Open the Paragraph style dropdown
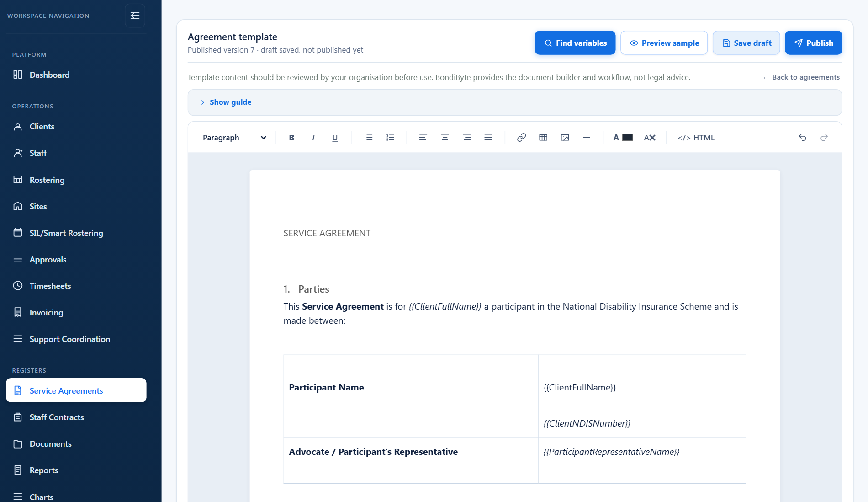Image resolution: width=868 pixels, height=502 pixels. 234,138
